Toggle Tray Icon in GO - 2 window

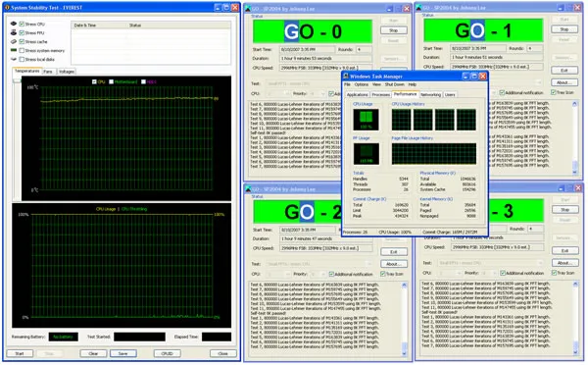383,274
